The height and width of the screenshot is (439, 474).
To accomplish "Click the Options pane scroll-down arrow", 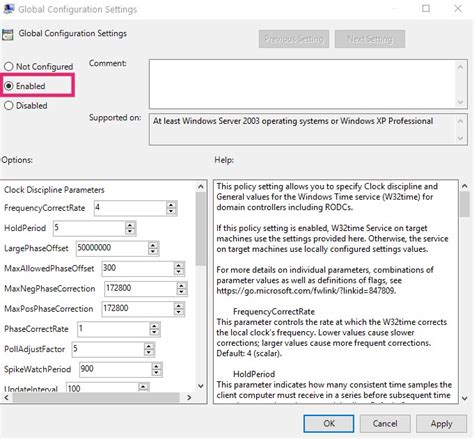I will click(201, 386).
